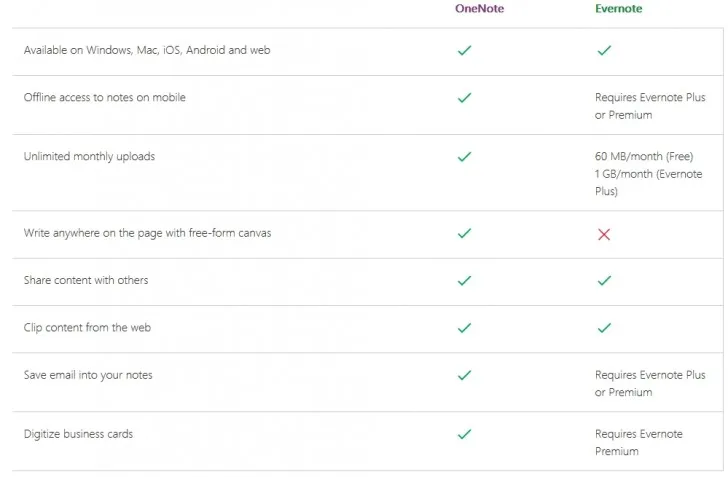Click the '60 MB/month (Free)' upload limit text
The height and width of the screenshot is (477, 728).
click(x=644, y=157)
